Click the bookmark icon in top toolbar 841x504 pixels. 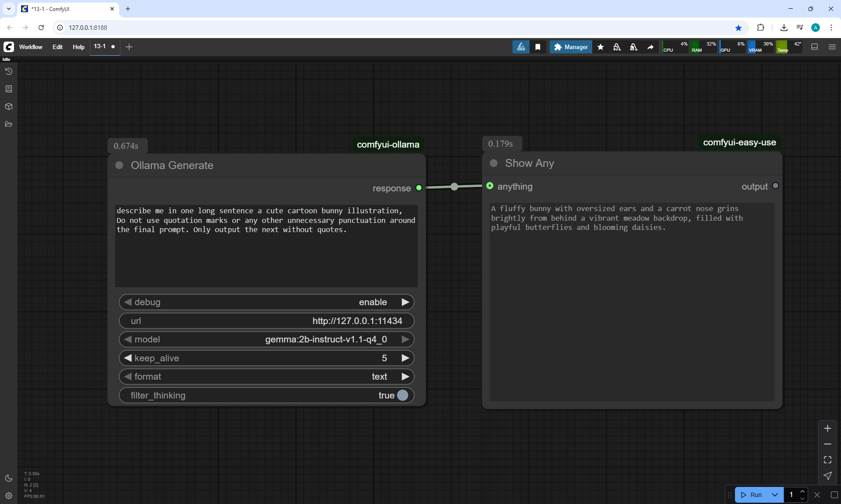pyautogui.click(x=538, y=47)
